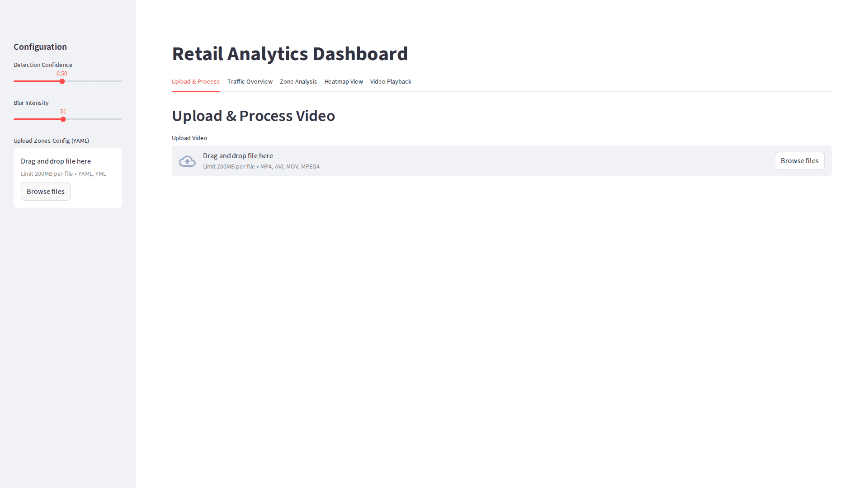Screen dimensions: 868x488
Task: Click Browse files under Upload Zones Config
Action: coord(45,191)
